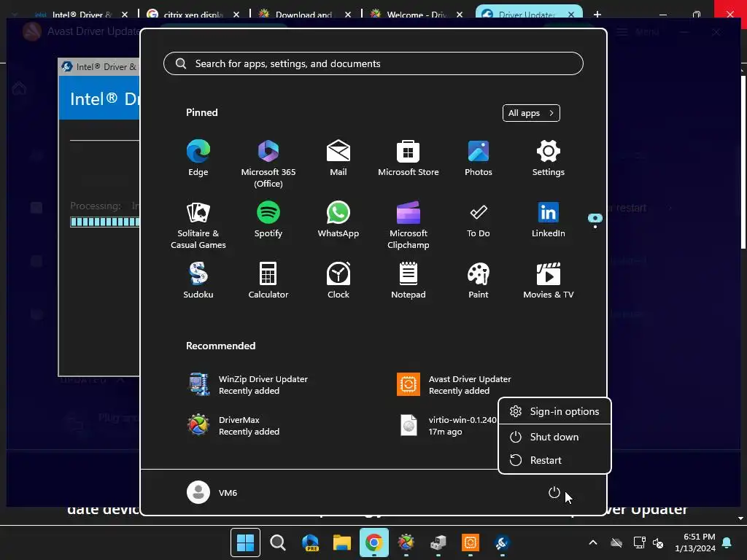Open the Clock app
747x560 pixels.
point(338,281)
